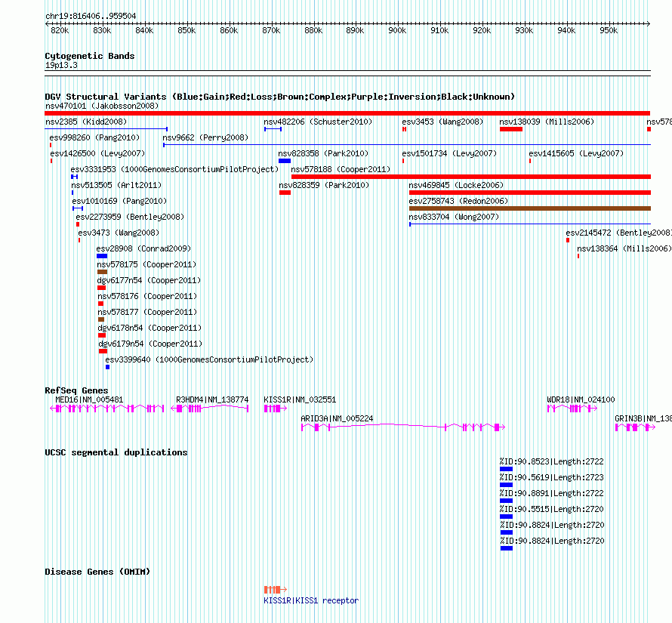This screenshot has height=623, width=672.
Task: Select the ARID3A gene structure glyph
Action: click(x=403, y=427)
